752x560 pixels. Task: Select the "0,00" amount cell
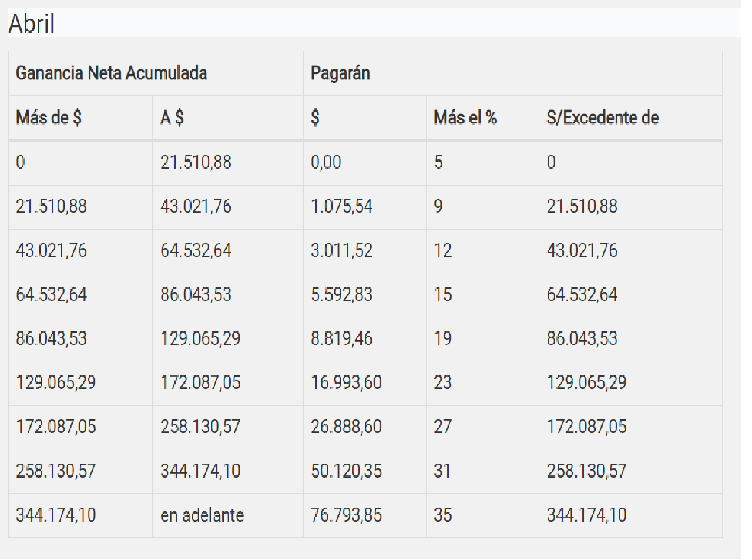[x=325, y=162]
